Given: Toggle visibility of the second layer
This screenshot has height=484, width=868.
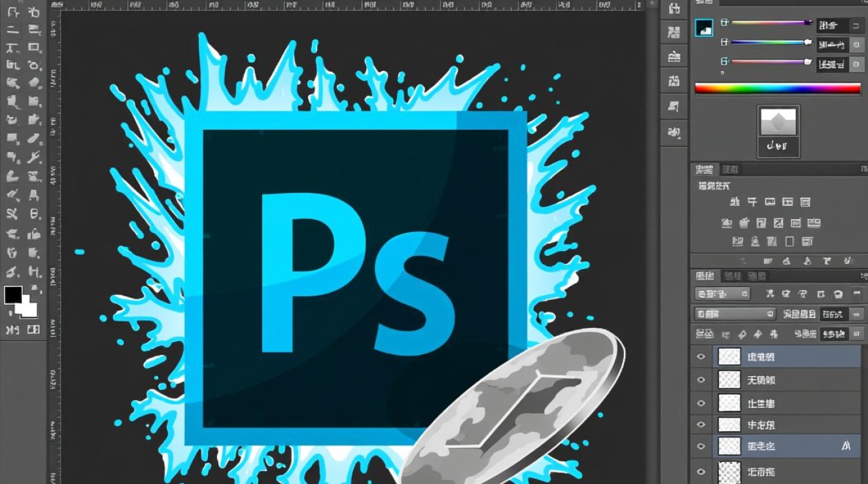Looking at the screenshot, I should (701, 380).
